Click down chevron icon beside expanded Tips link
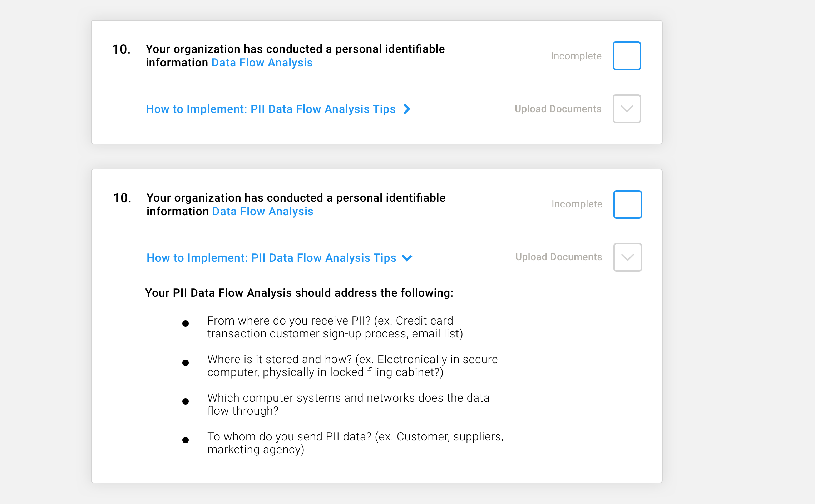Image resolution: width=815 pixels, height=504 pixels. pyautogui.click(x=407, y=258)
